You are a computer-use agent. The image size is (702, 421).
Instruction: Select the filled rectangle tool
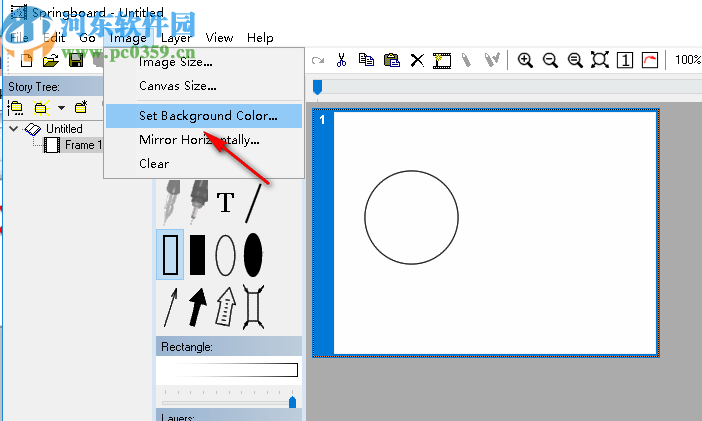point(198,255)
